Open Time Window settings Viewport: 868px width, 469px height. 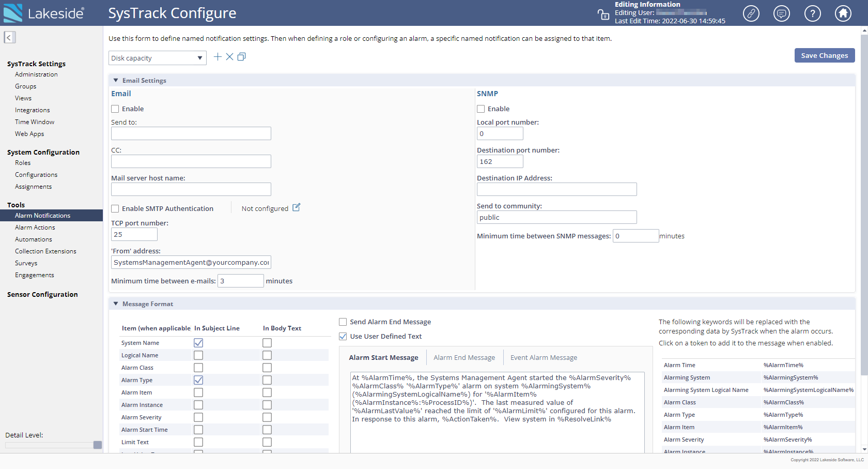(35, 122)
